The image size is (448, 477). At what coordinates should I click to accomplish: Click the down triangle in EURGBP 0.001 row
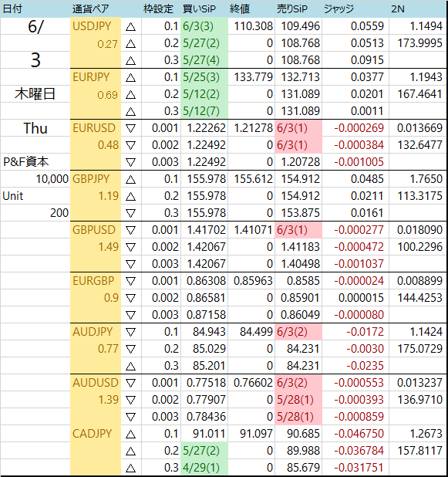point(130,282)
